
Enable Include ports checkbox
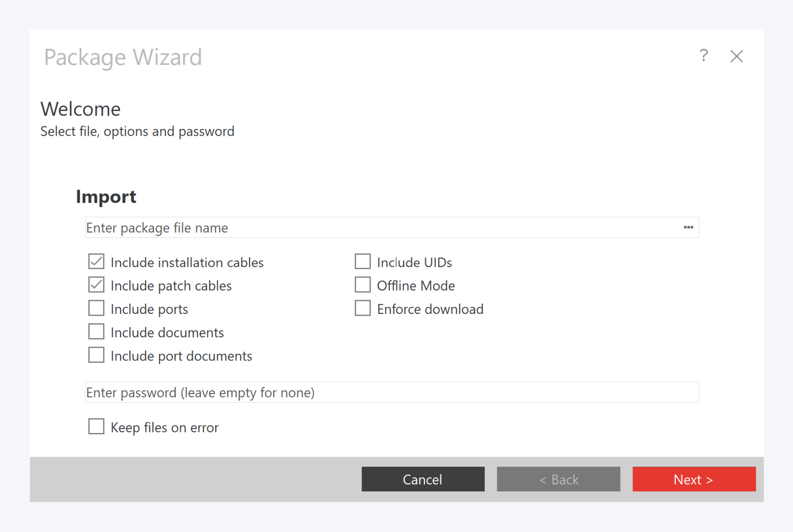(x=96, y=309)
